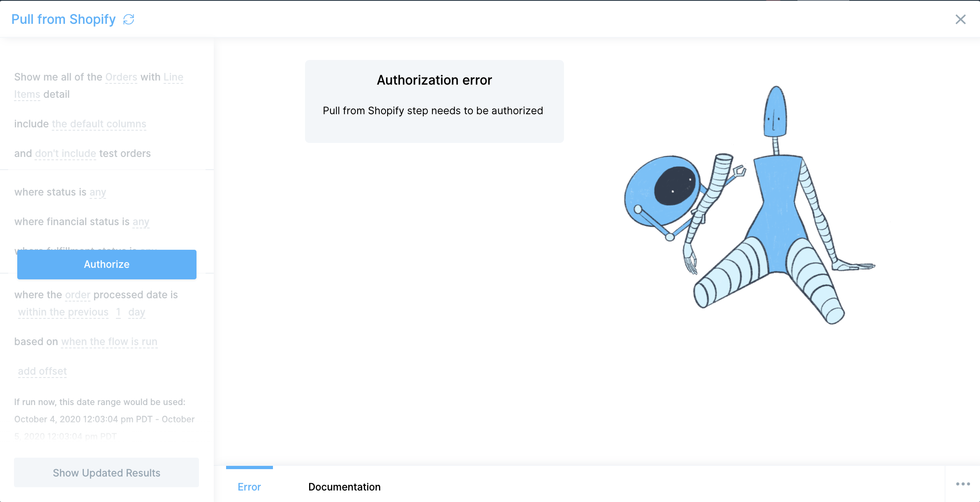
Task: Click the robot illustration
Action: pyautogui.click(x=750, y=205)
